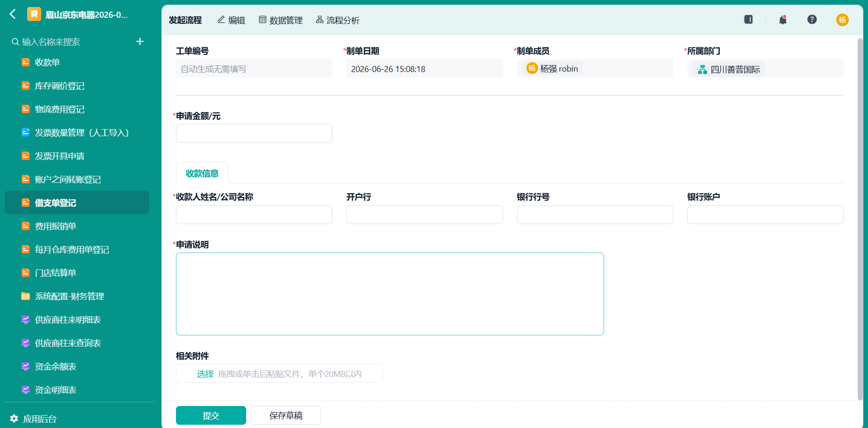Click the 申请说明 text area

coord(390,294)
